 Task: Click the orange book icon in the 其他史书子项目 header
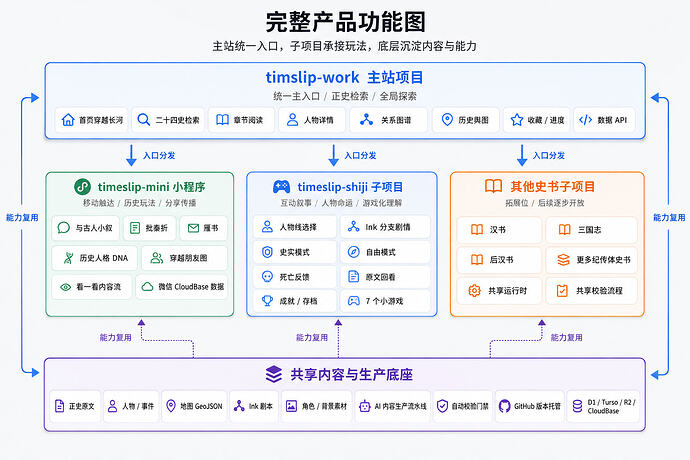pyautogui.click(x=493, y=186)
